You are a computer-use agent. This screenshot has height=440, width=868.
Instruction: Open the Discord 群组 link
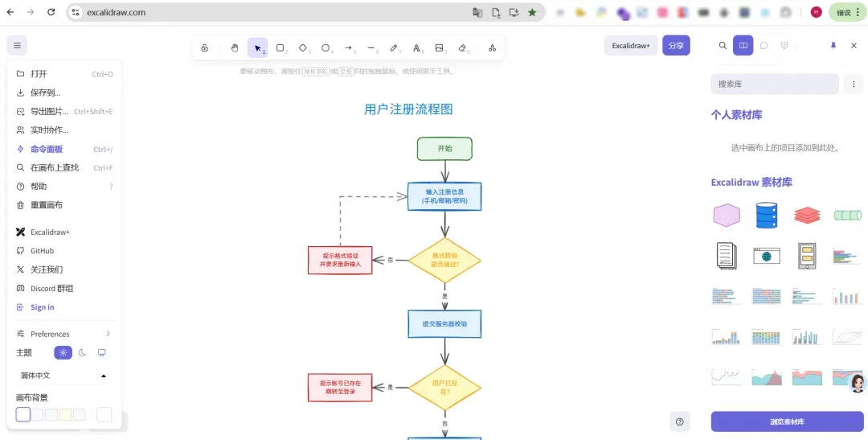click(64, 288)
